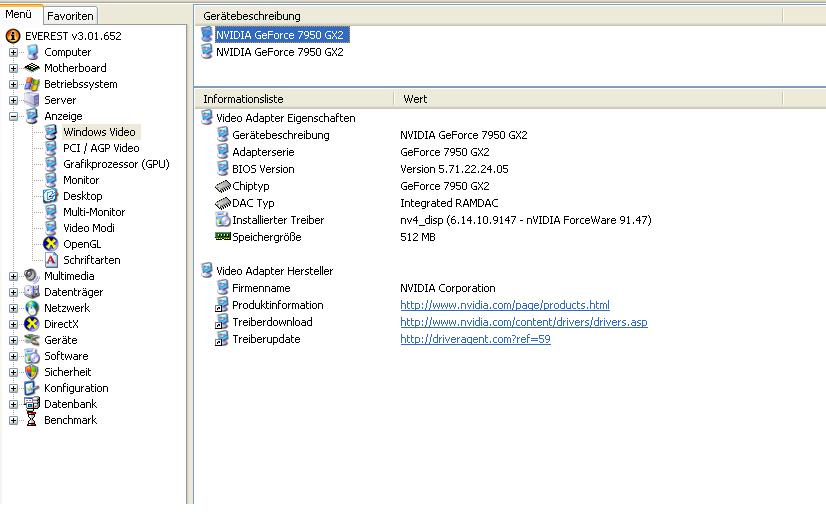Select Video Modi in the tree
826x512 pixels.
pos(88,228)
